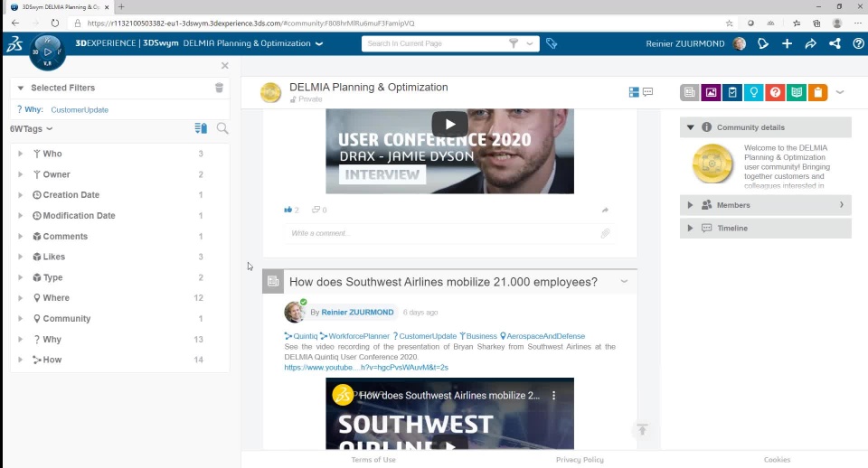
Task: Expand the Comments tag category
Action: tap(20, 236)
